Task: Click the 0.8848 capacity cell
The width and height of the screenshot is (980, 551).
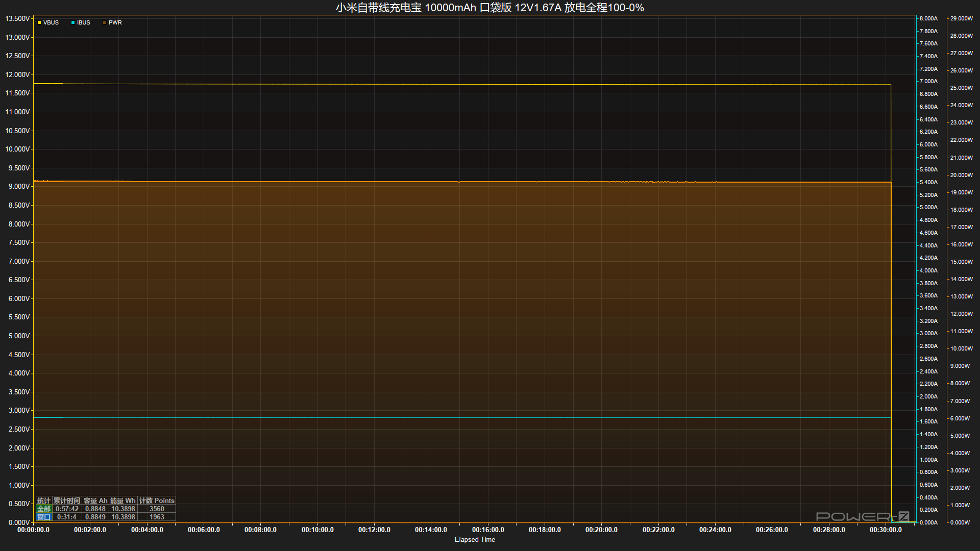Action: 95,509
